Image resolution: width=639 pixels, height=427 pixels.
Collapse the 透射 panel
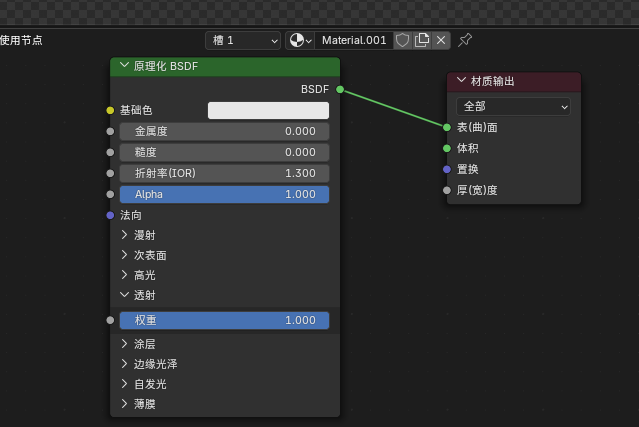coord(138,295)
